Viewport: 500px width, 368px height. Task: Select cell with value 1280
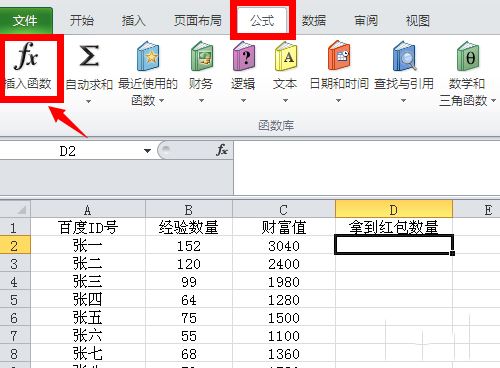click(284, 299)
